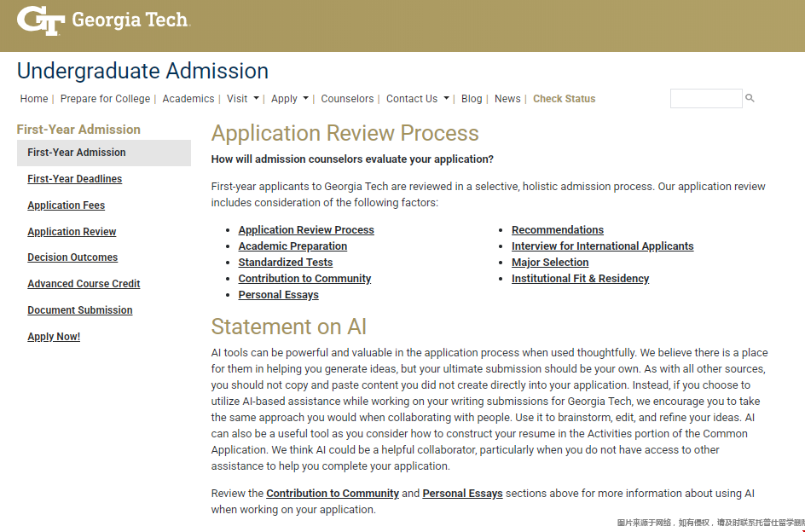The height and width of the screenshot is (532, 805).
Task: Click Institutional Fit & Residency link
Action: [580, 279]
